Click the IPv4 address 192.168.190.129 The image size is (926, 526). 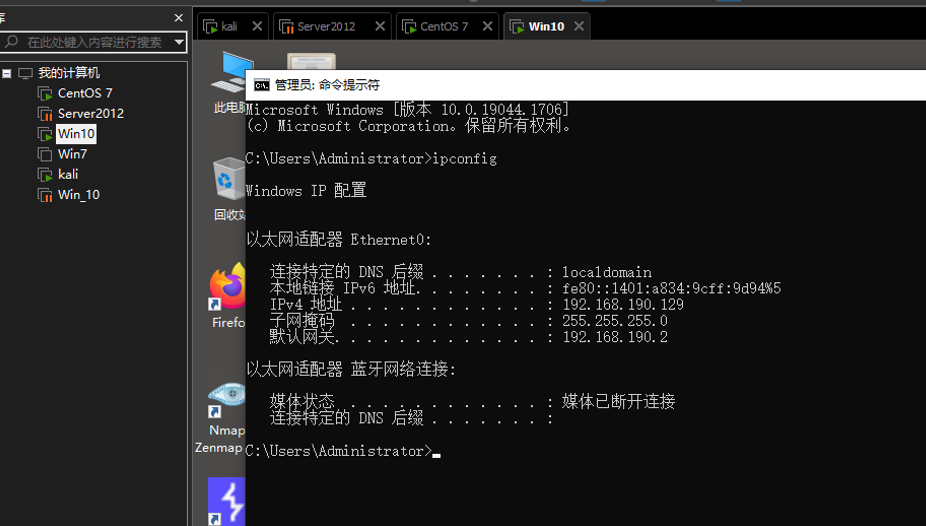(x=623, y=305)
